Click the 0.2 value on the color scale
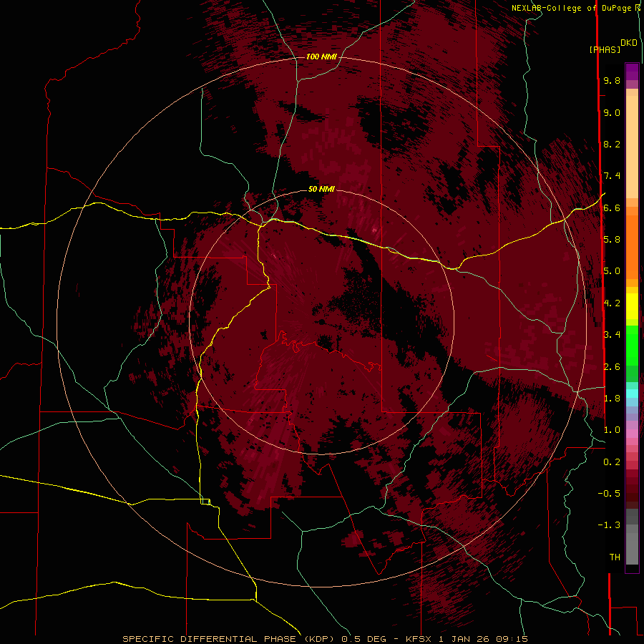 click(612, 462)
